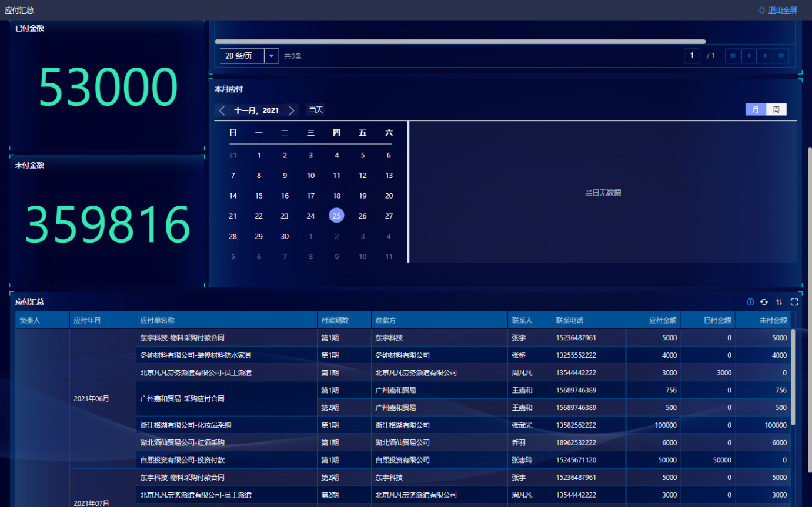The width and height of the screenshot is (812, 507).
Task: Select November 18 in the calendar
Action: point(336,196)
